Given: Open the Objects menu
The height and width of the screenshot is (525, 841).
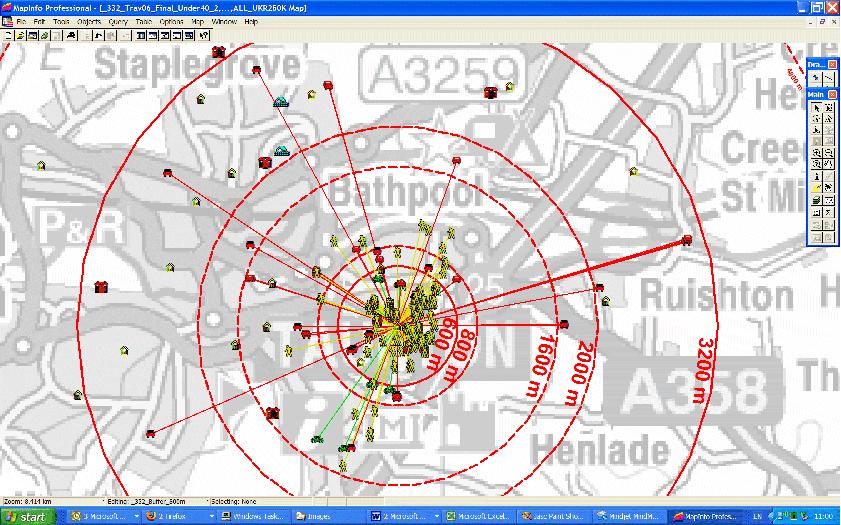Looking at the screenshot, I should (89, 22).
